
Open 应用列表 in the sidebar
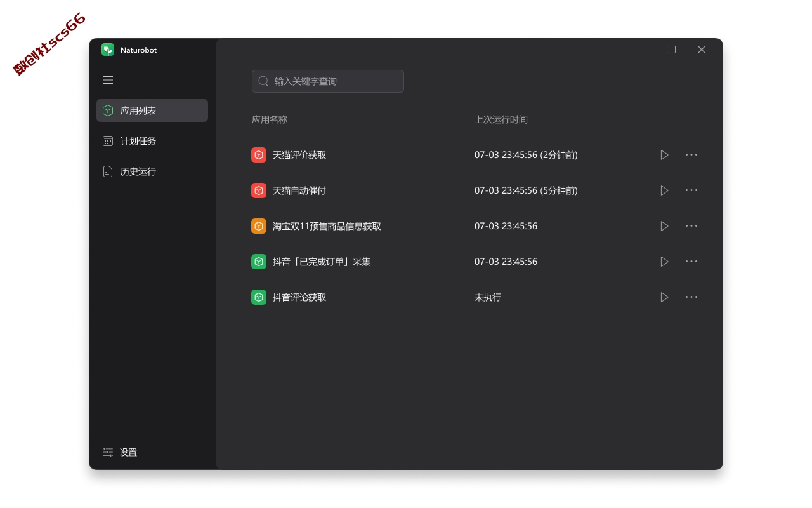click(x=152, y=110)
